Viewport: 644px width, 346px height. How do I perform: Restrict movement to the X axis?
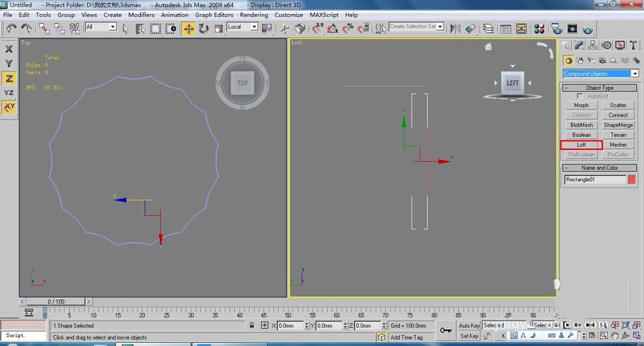click(8, 49)
